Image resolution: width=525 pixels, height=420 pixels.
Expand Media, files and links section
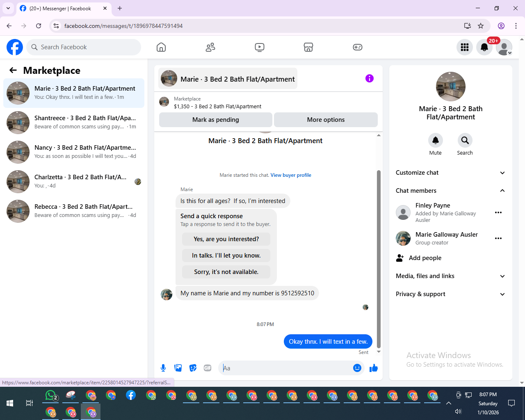[x=451, y=276]
